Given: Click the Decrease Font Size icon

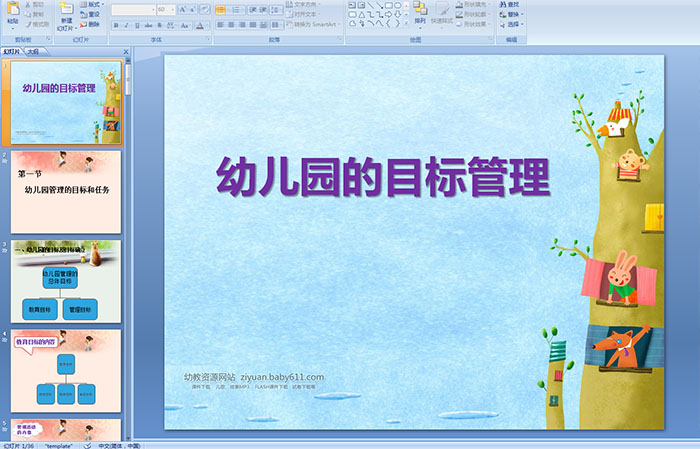Looking at the screenshot, I should pyautogui.click(x=192, y=9).
